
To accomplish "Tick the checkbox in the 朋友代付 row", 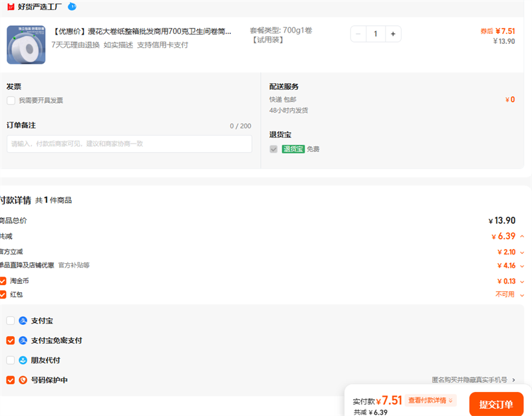I will click(x=11, y=361).
